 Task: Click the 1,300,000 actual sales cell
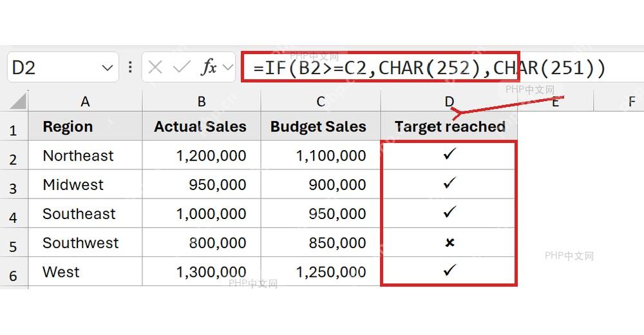tap(201, 272)
